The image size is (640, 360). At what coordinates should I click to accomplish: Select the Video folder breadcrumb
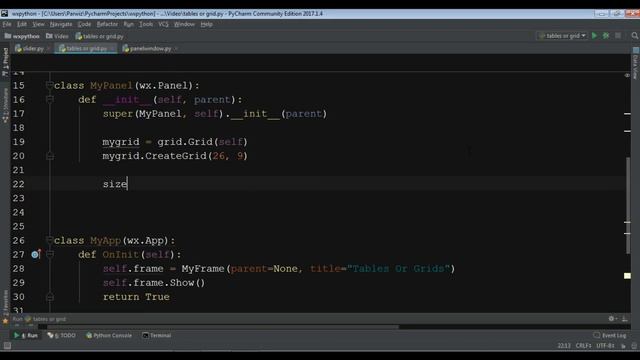pyautogui.click(x=57, y=36)
